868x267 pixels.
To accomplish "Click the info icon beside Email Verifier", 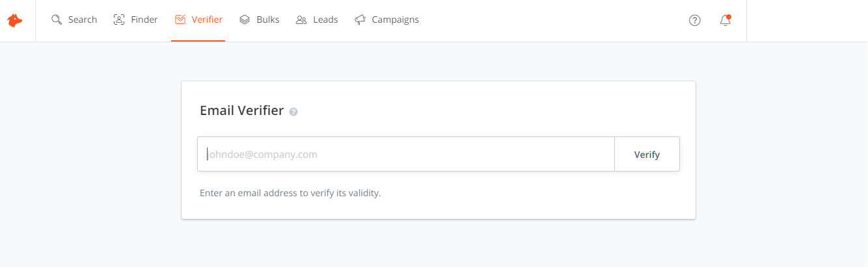I will 293,112.
